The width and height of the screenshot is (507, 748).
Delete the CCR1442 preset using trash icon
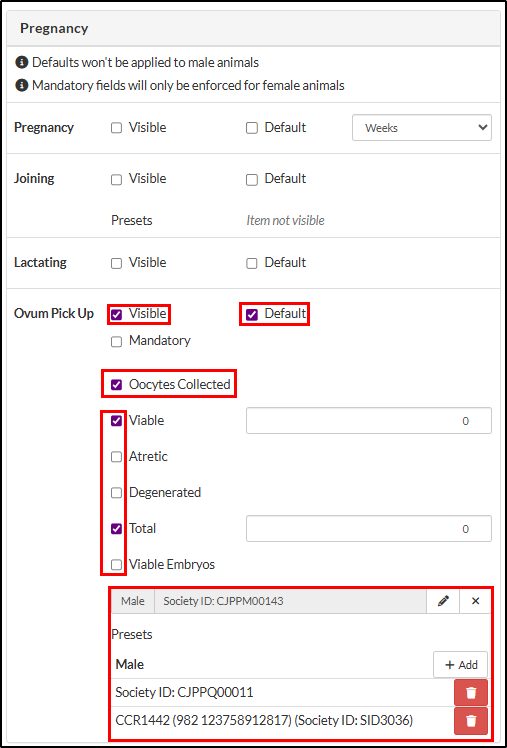tap(471, 720)
